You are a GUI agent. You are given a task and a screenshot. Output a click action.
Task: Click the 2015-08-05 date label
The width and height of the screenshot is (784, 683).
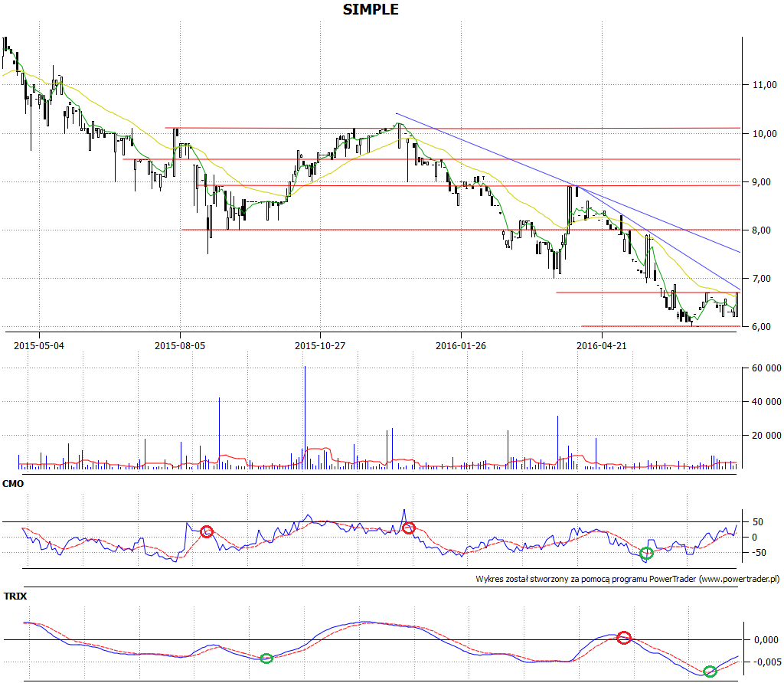pos(180,345)
